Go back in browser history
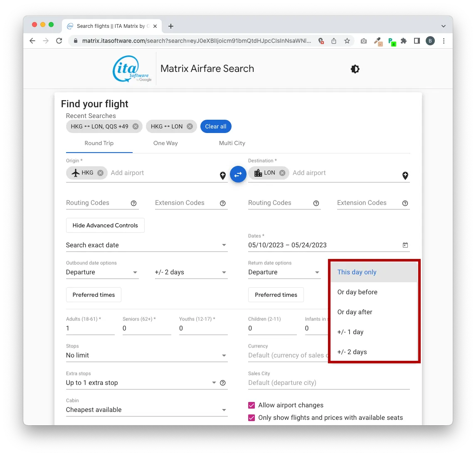The width and height of the screenshot is (476, 456). 32,41
